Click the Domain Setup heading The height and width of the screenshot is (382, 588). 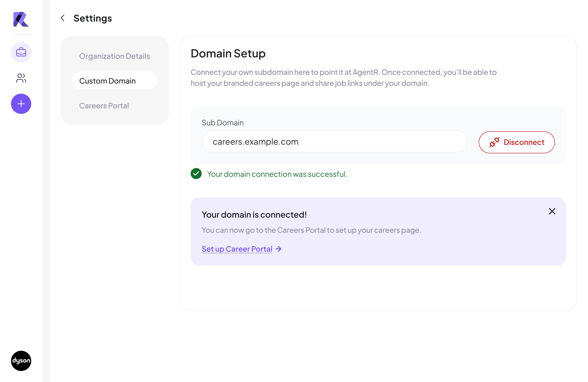coord(228,53)
